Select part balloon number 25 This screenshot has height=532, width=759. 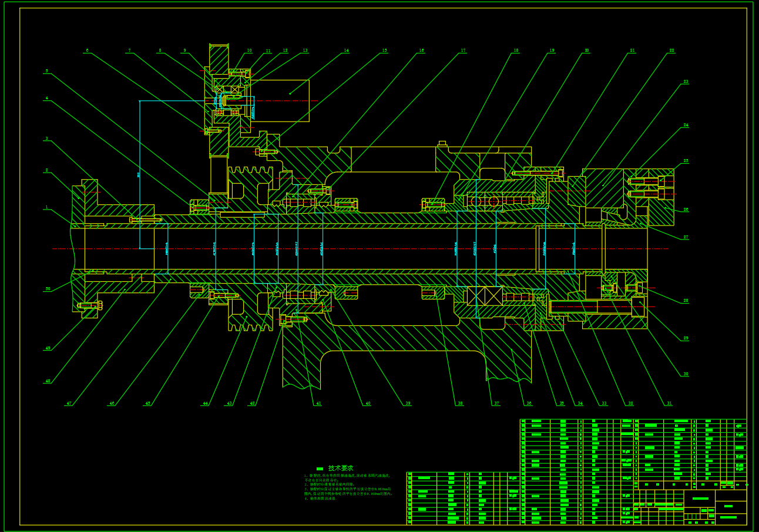[x=686, y=161]
